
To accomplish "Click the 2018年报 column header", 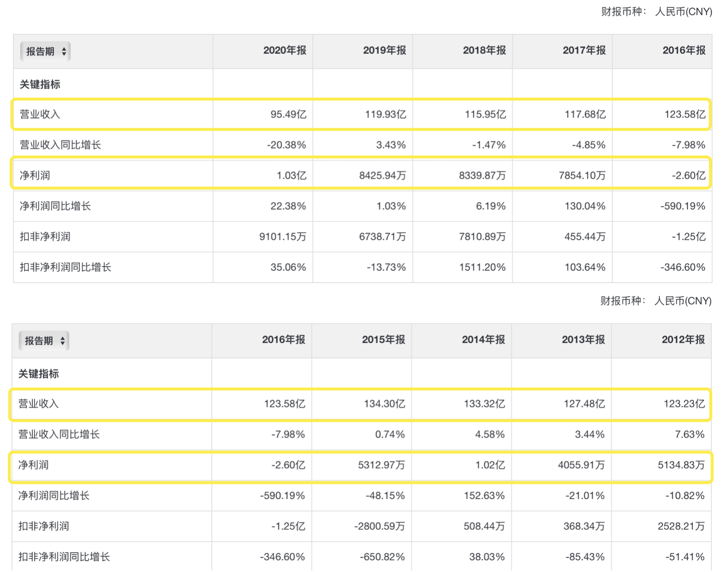I will click(x=484, y=51).
